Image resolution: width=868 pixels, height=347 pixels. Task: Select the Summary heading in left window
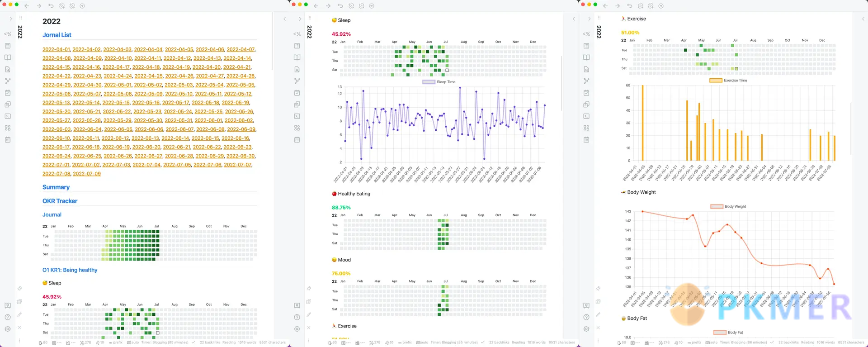(x=56, y=187)
